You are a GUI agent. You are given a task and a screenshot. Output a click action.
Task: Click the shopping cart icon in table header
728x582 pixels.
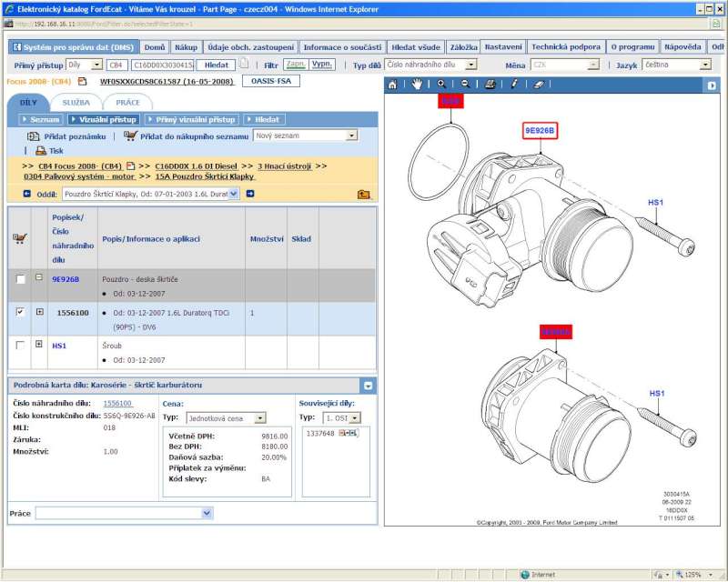pyautogui.click(x=19, y=239)
